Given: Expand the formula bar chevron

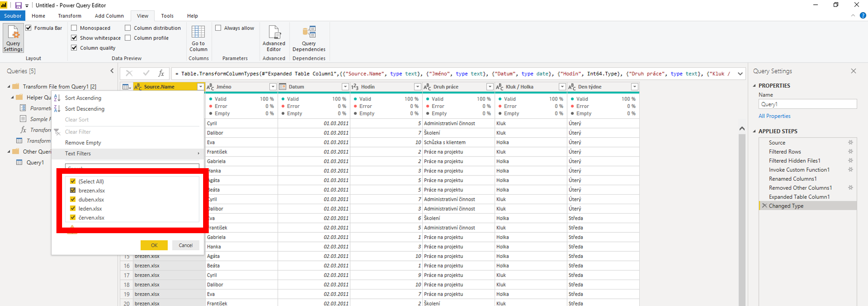Looking at the screenshot, I should pyautogui.click(x=740, y=74).
